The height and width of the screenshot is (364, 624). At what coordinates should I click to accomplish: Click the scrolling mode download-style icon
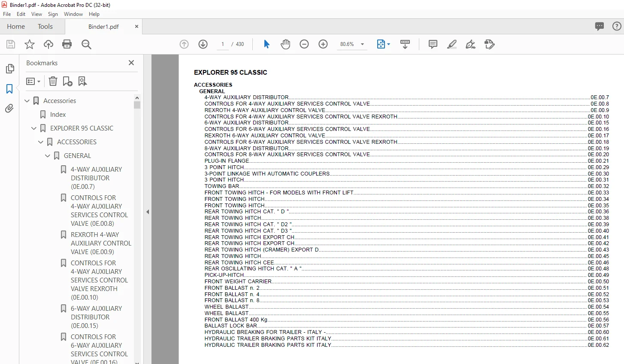[405, 44]
